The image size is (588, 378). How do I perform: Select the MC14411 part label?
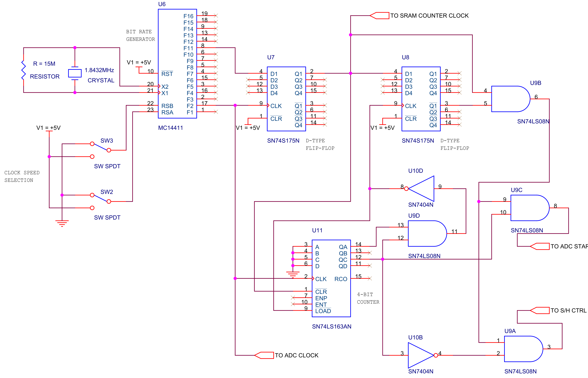[x=171, y=128]
